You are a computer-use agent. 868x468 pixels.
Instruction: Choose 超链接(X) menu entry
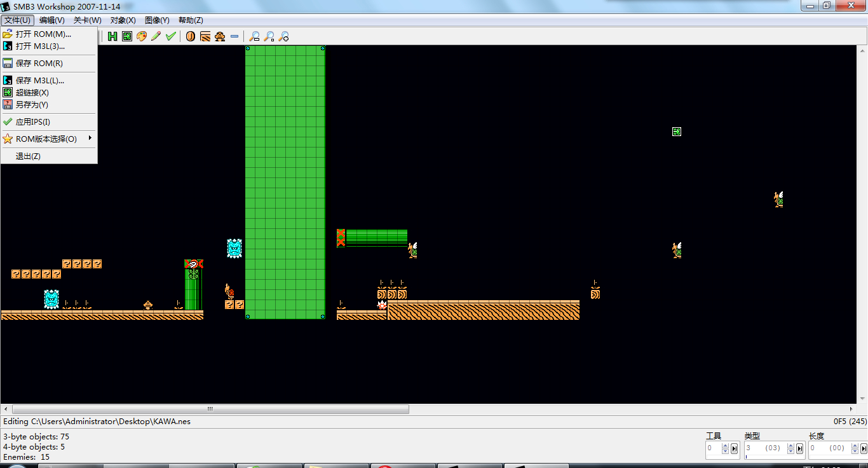(x=49, y=92)
